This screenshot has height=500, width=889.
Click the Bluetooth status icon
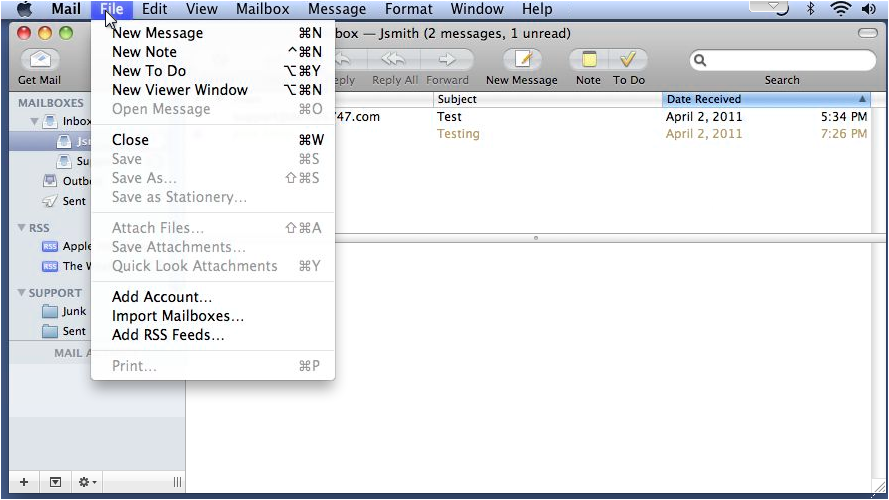[x=811, y=9]
